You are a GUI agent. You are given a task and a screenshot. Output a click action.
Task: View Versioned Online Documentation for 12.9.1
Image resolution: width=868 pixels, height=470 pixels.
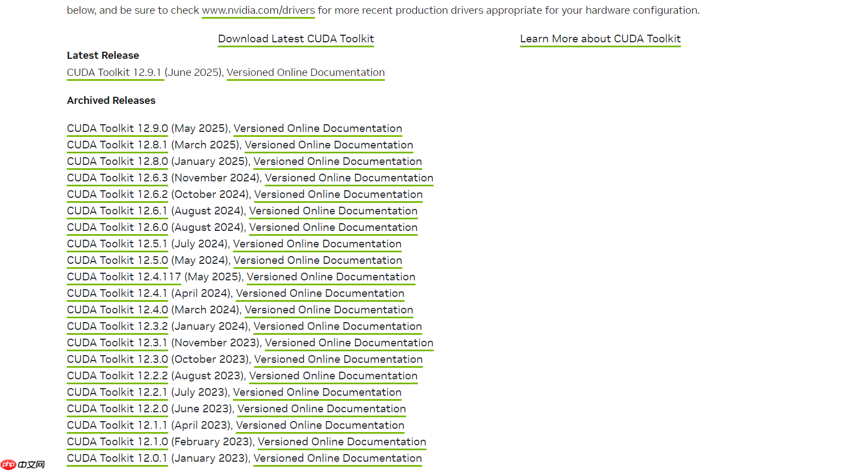click(306, 73)
